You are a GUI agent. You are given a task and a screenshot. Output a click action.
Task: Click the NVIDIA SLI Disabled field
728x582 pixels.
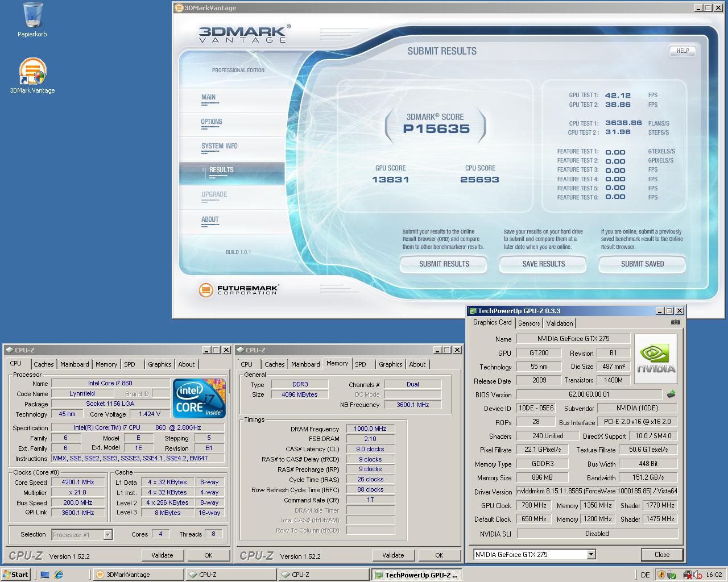pos(597,534)
